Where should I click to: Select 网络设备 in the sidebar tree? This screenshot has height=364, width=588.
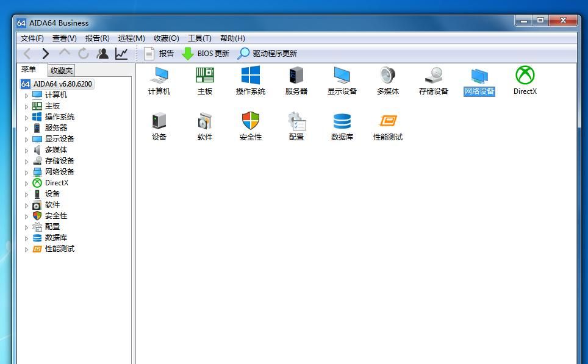pyautogui.click(x=59, y=172)
